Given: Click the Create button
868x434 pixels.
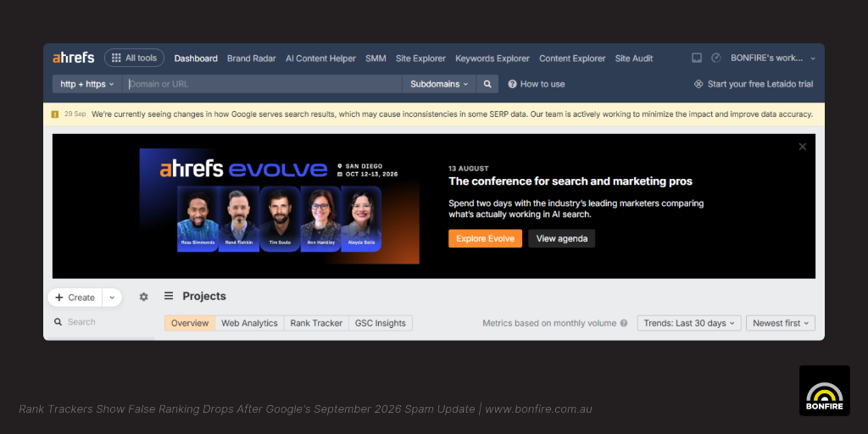Looking at the screenshot, I should pos(75,298).
